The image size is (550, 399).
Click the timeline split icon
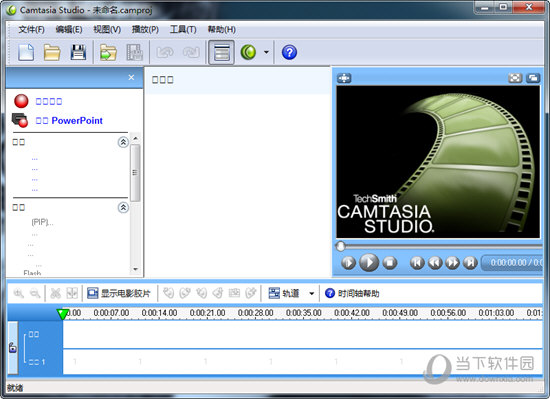(x=72, y=293)
